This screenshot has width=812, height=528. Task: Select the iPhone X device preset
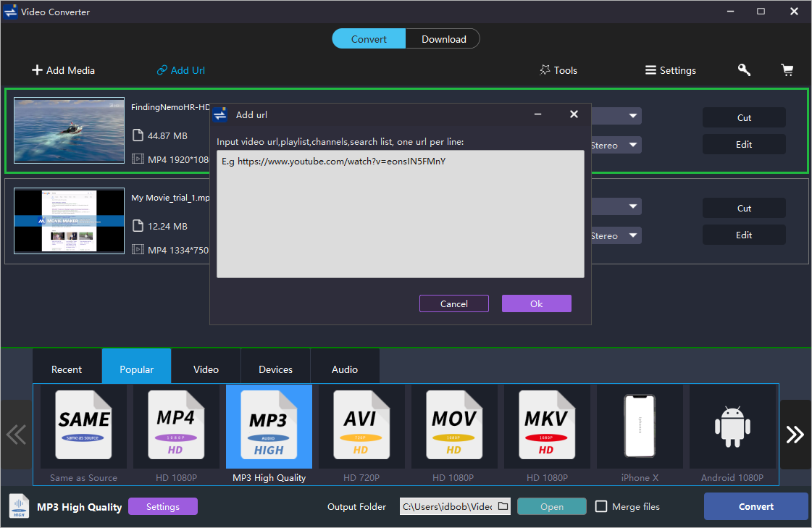640,426
